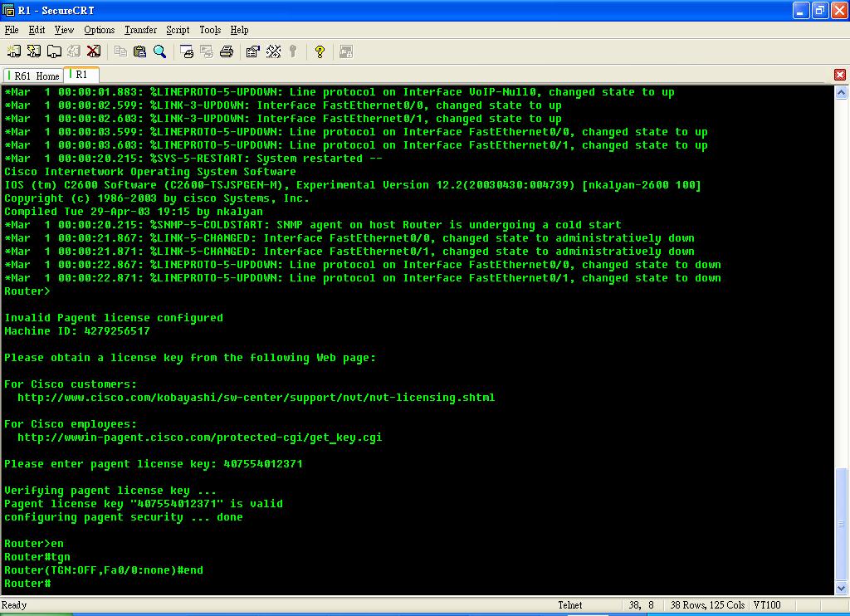This screenshot has height=616, width=850.
Task: Click the scrollbar down arrow
Action: tap(841, 588)
